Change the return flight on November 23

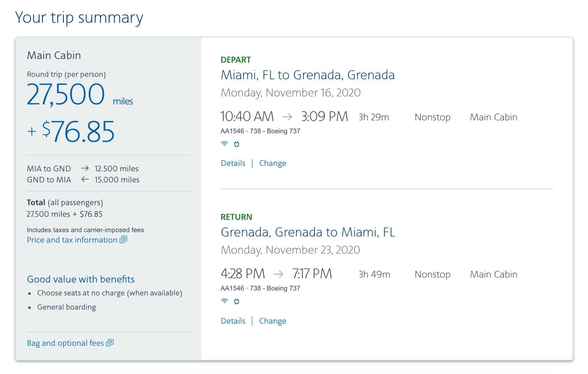(273, 321)
